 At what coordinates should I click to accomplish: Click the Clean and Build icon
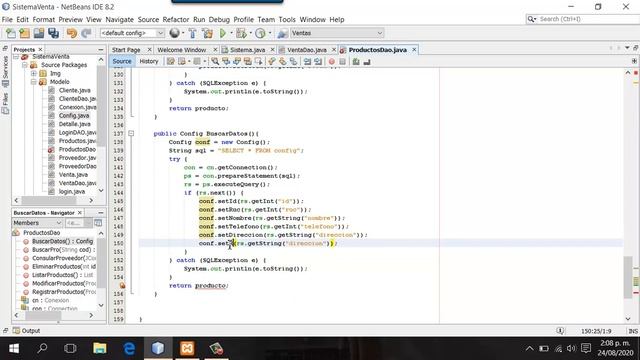pyautogui.click(x=207, y=33)
